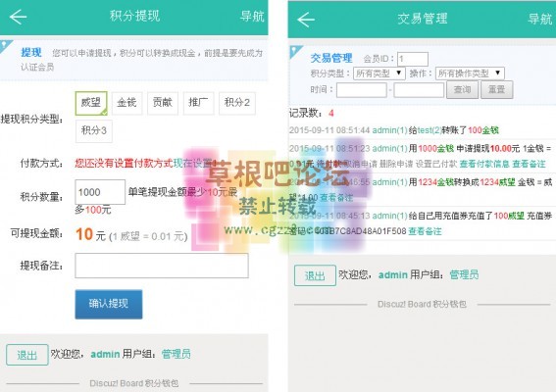
Task: Open 管理员 group link on 积分提现 screen
Action: click(176, 354)
